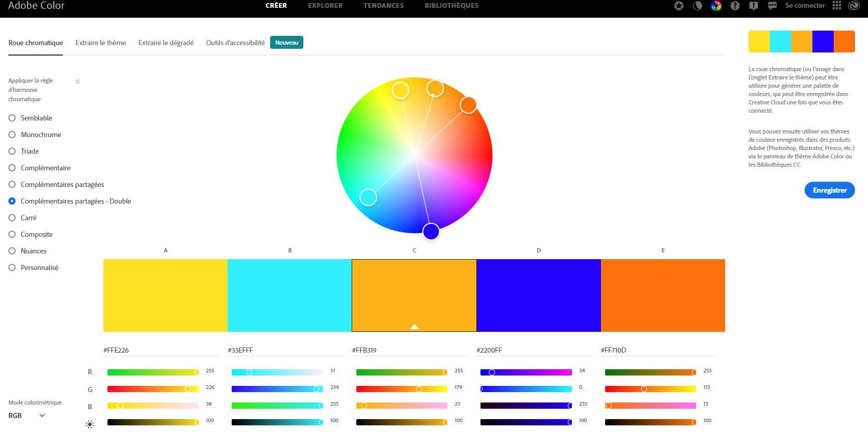This screenshot has height=443, width=868.
Task: Select blue swatch D
Action: pos(539,295)
